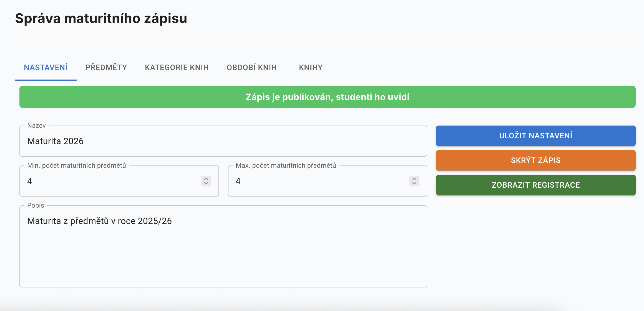Show the Knihy tab
This screenshot has width=644, height=311.
click(311, 68)
